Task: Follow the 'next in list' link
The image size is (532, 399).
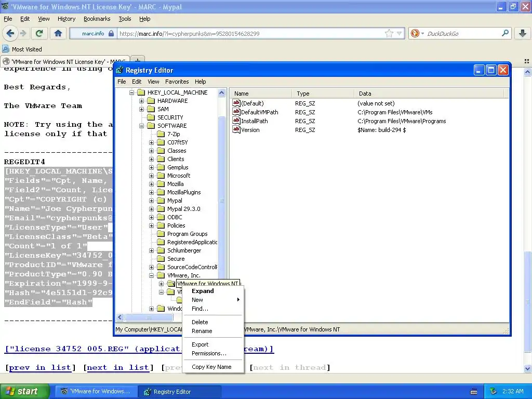Action: click(118, 367)
